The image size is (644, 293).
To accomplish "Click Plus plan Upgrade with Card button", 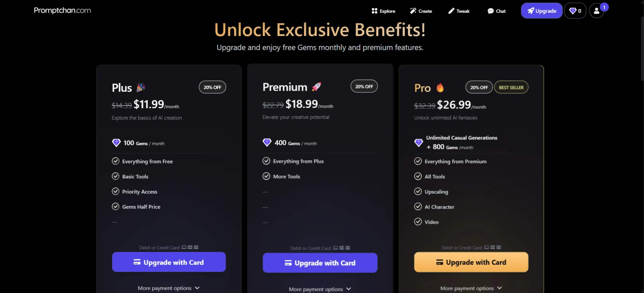I will pyautogui.click(x=169, y=262).
